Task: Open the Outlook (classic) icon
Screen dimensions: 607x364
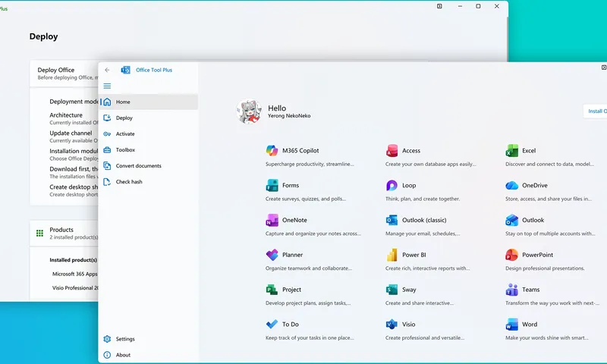Action: 392,220
